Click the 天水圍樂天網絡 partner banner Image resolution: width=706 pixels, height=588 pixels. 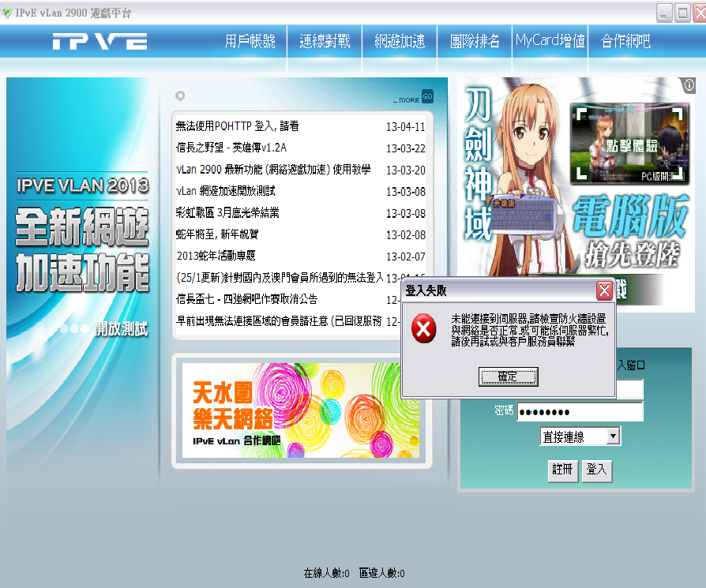point(301,410)
